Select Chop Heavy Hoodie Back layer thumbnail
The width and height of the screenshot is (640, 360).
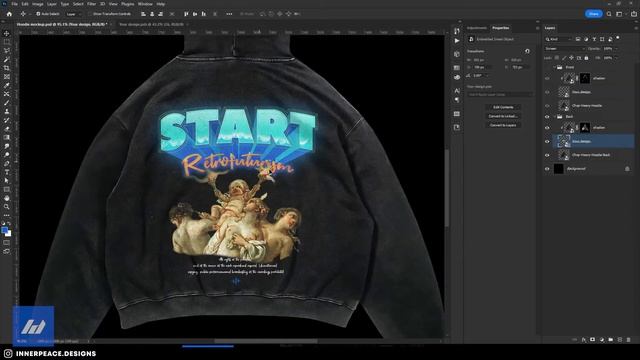pos(564,155)
